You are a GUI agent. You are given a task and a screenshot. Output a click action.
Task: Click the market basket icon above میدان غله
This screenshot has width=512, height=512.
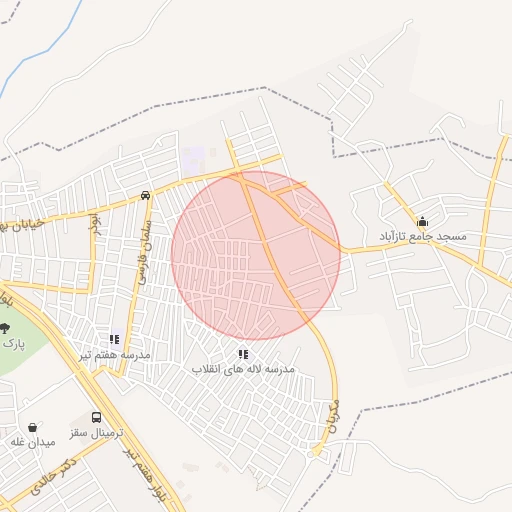pyautogui.click(x=32, y=427)
